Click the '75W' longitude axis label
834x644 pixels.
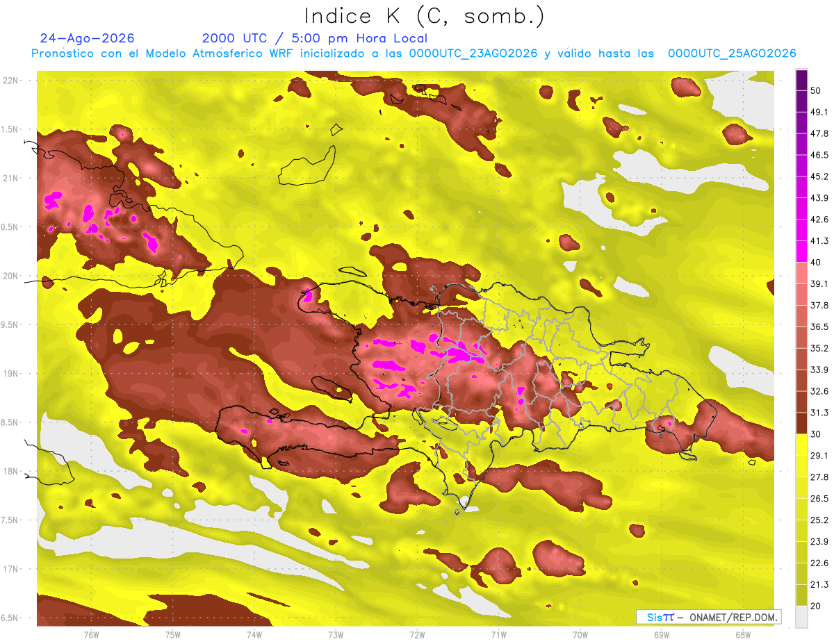point(173,635)
